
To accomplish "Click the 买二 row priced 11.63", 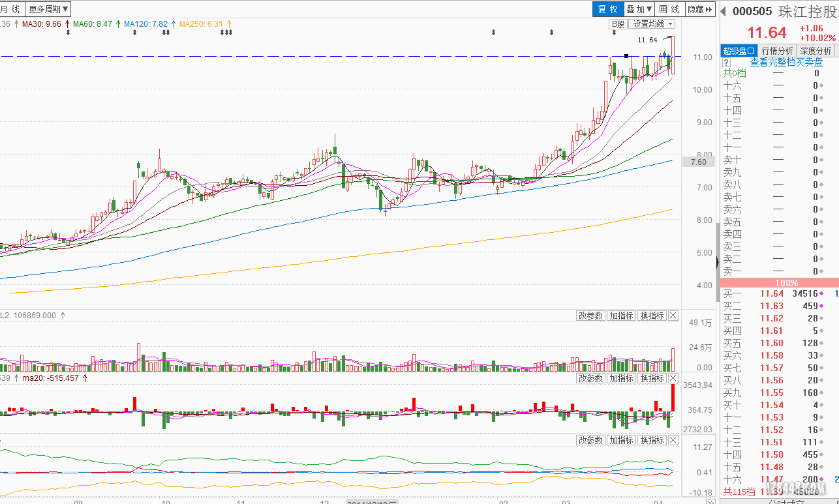I will pos(779,306).
